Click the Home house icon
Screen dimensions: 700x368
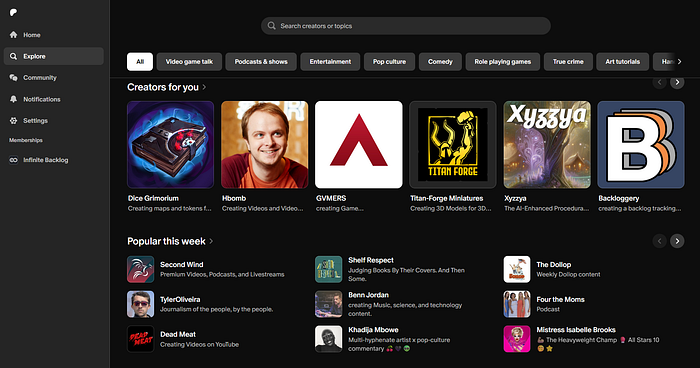coord(13,35)
